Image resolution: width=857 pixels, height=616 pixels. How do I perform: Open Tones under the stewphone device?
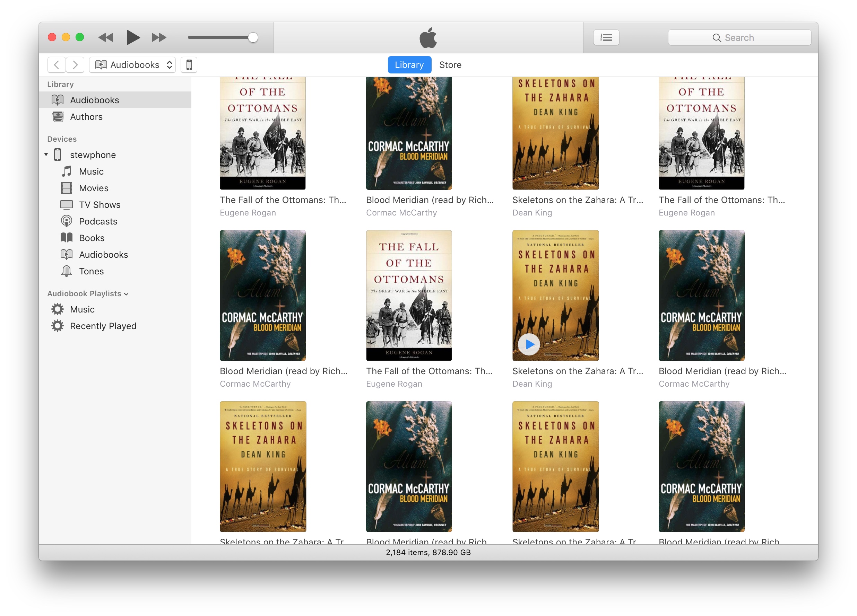[x=115, y=271]
